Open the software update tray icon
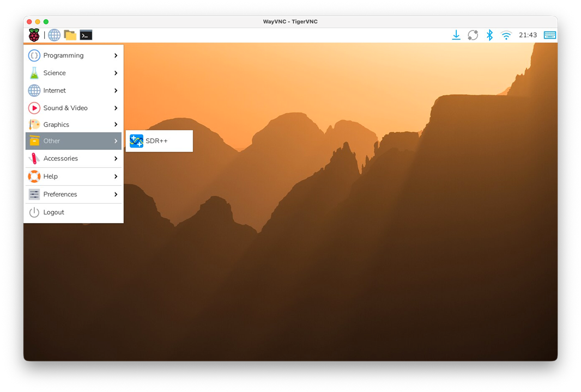 pyautogui.click(x=473, y=35)
